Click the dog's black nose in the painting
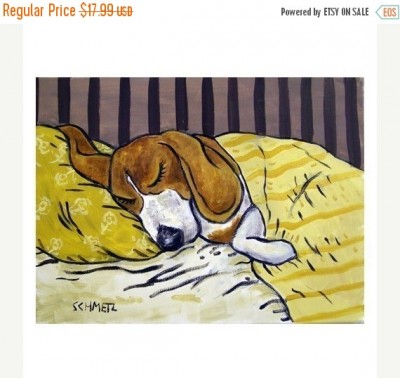Viewport: 400px width, 378px height. [170, 237]
